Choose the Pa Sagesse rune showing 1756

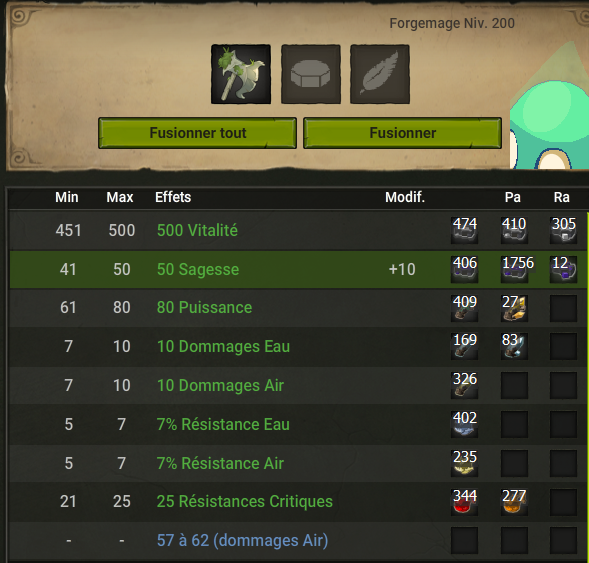point(514,269)
